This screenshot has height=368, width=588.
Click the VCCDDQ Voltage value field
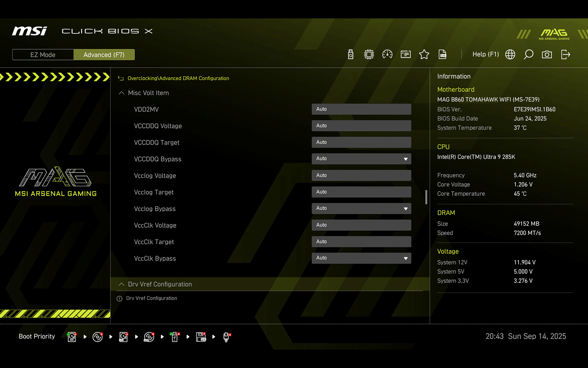[x=361, y=125]
